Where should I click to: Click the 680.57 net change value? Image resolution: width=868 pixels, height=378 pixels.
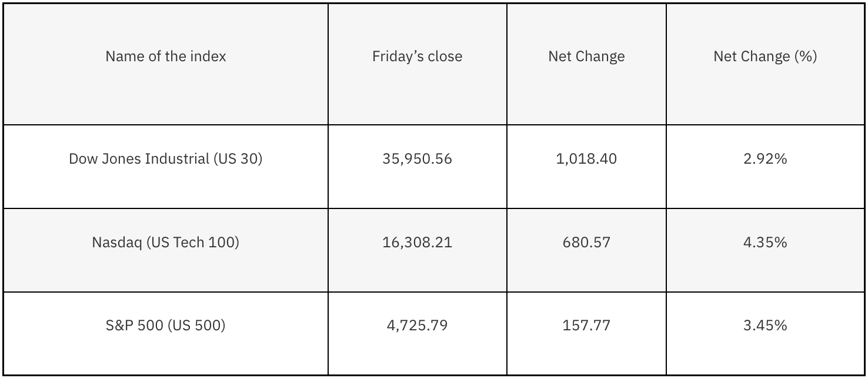[586, 243]
